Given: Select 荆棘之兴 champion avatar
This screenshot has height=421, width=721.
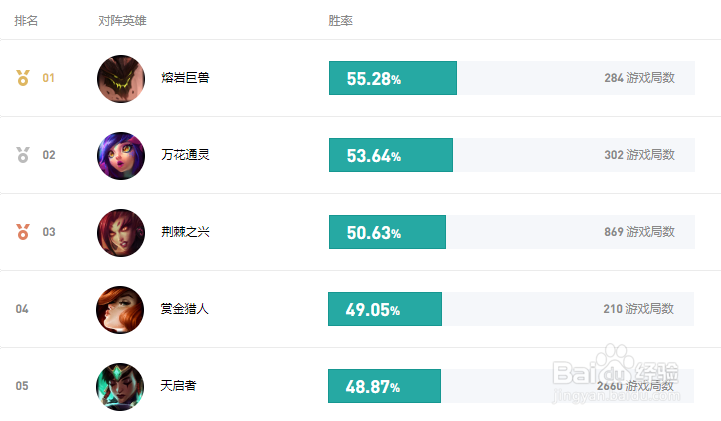Looking at the screenshot, I should 121,233.
